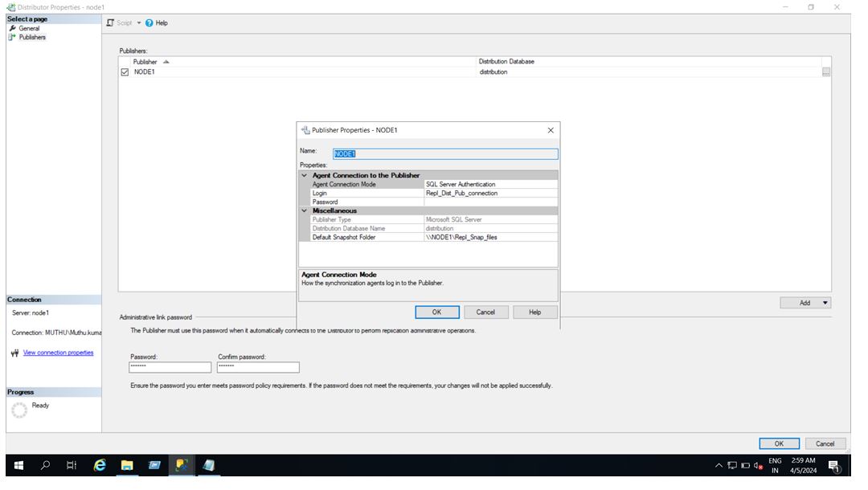Click the Script toolbar icon
Image resolution: width=868 pixels, height=490 pixels.
[110, 22]
